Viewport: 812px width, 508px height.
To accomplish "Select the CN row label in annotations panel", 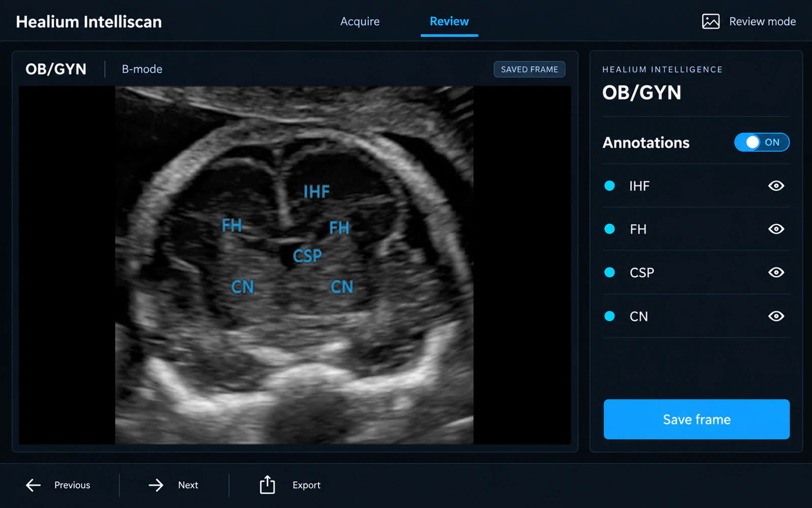I will [x=639, y=316].
